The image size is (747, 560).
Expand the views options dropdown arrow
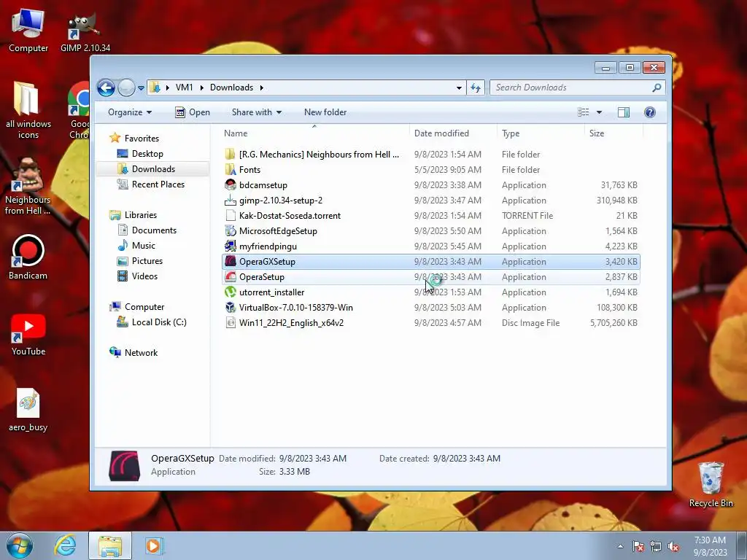[x=600, y=112]
